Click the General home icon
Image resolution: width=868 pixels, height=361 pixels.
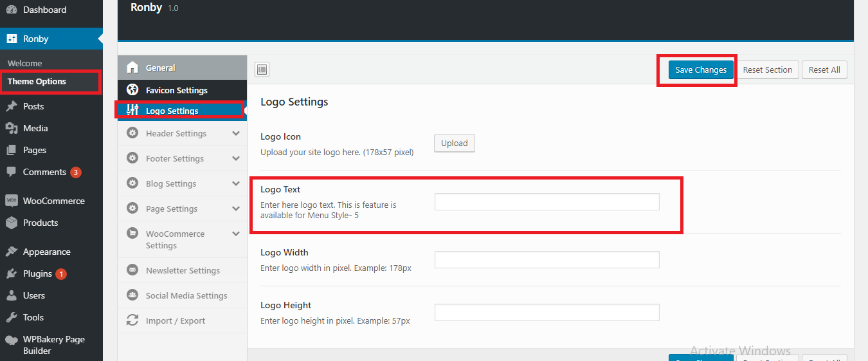pos(133,68)
